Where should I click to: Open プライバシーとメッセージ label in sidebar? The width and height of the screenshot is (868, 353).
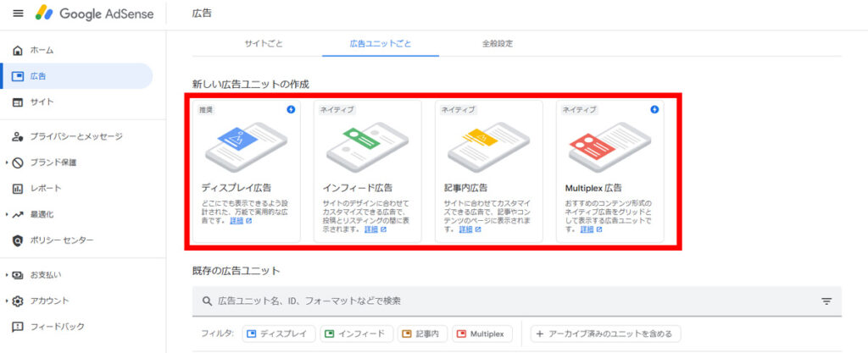click(76, 136)
